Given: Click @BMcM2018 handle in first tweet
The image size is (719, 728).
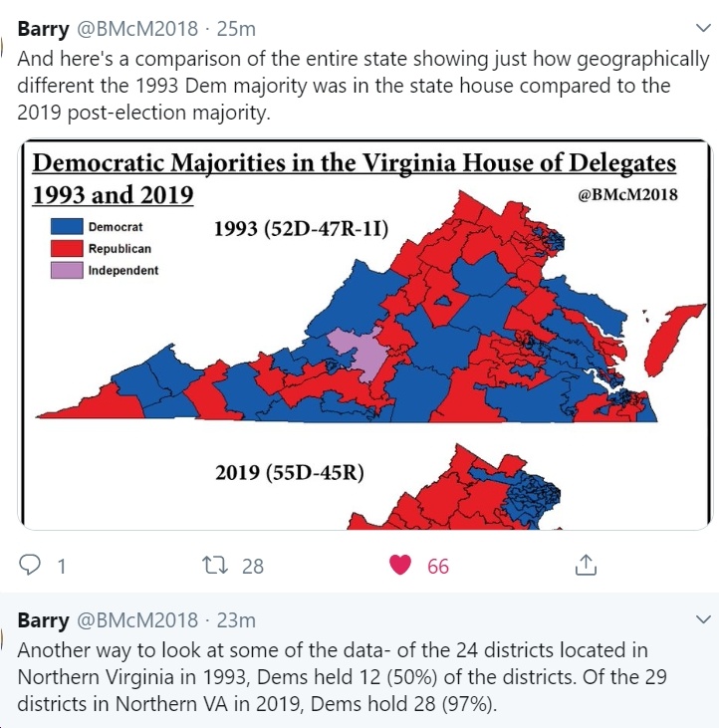Looking at the screenshot, I should pos(137,29).
